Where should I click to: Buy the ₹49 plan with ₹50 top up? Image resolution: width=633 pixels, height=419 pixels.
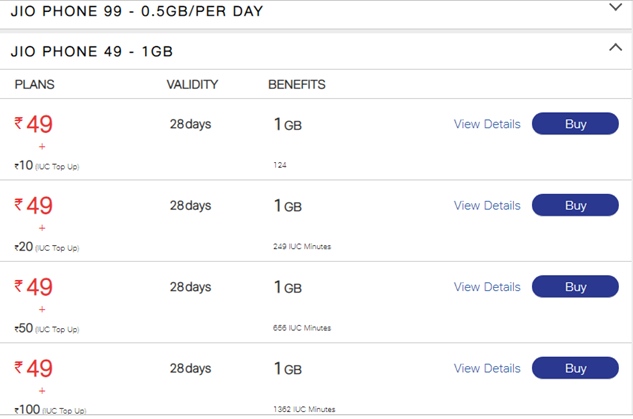(575, 287)
